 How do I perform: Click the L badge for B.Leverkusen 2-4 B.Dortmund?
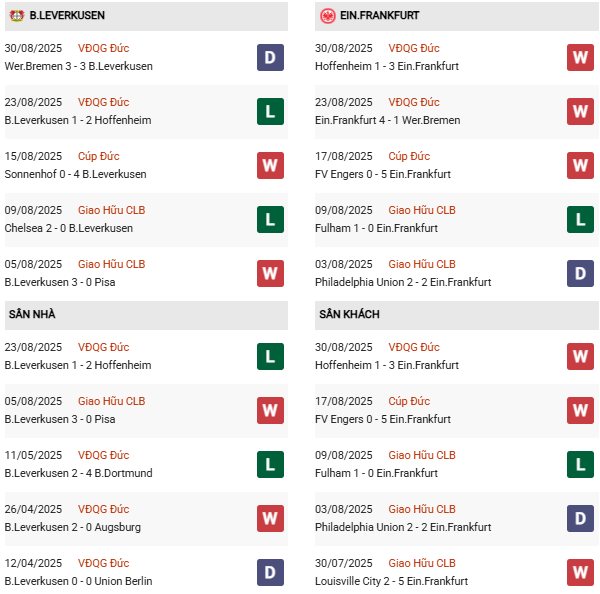pos(270,464)
